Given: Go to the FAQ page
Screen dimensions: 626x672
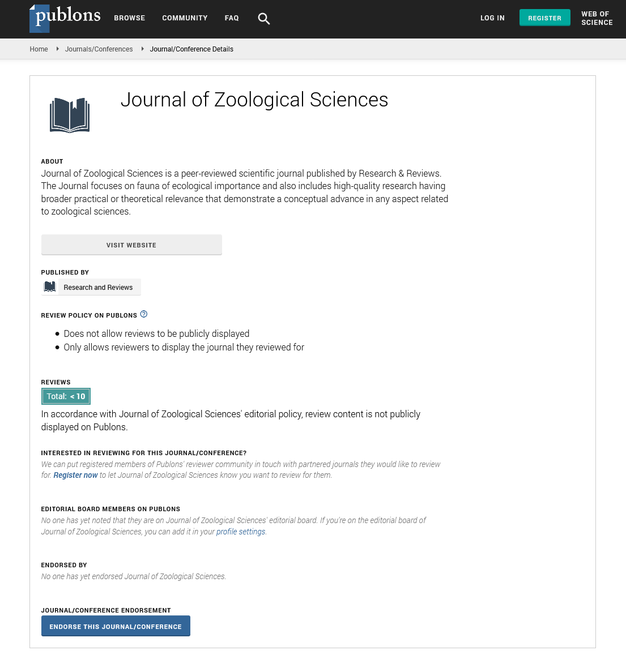Looking at the screenshot, I should pyautogui.click(x=232, y=18).
